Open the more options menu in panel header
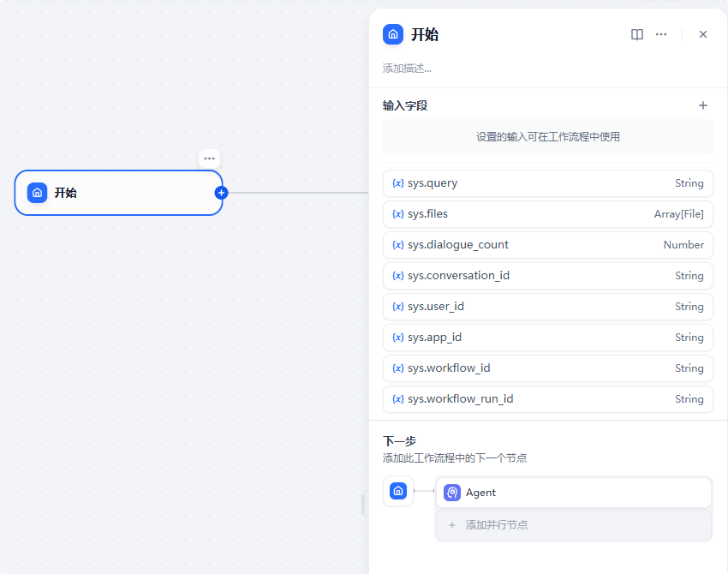The width and height of the screenshot is (728, 574). click(661, 34)
